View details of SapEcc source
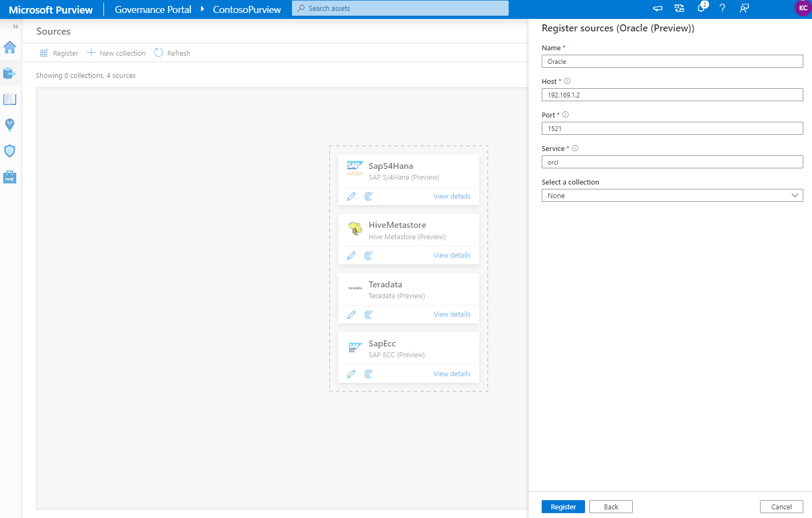 coord(452,374)
